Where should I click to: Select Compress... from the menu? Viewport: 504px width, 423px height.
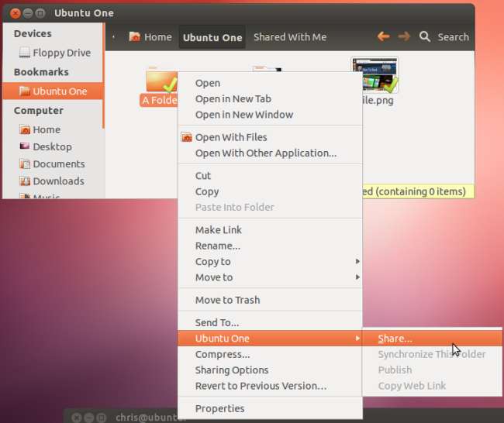[270, 354]
